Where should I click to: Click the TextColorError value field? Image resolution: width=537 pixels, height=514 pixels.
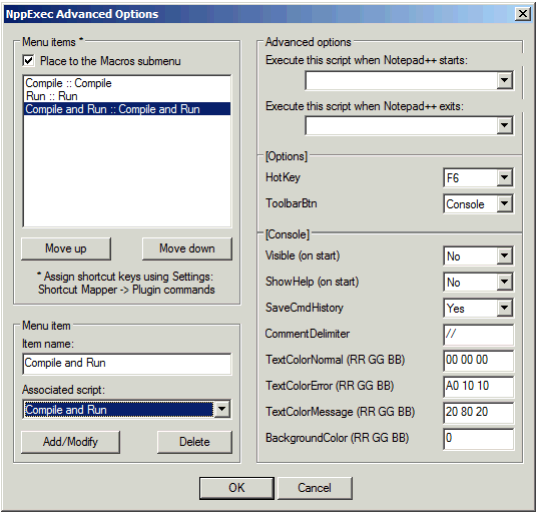point(478,386)
